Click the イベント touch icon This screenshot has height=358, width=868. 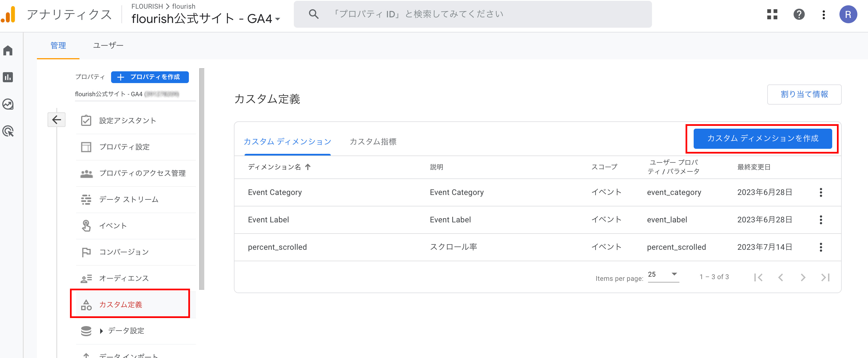click(x=86, y=226)
